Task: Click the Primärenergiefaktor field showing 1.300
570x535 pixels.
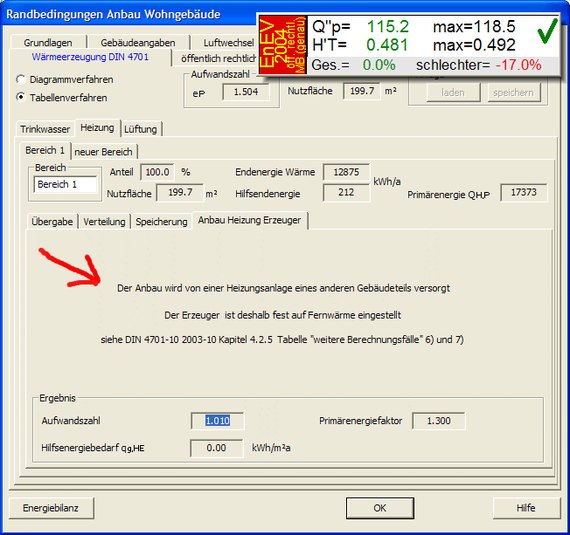Action: pos(439,421)
